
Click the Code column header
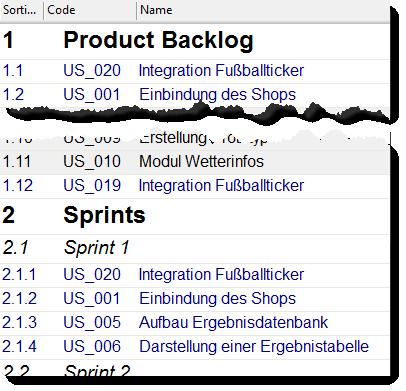click(90, 10)
